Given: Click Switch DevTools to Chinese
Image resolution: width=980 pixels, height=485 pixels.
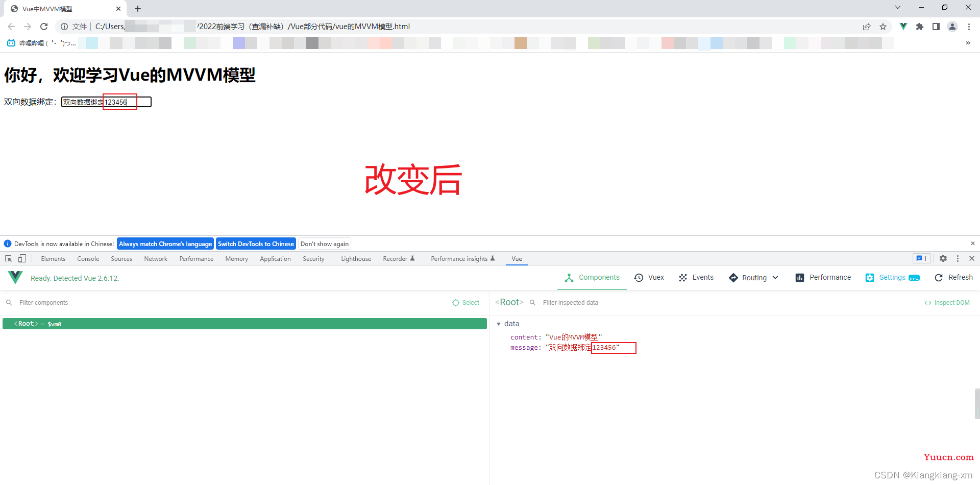Looking at the screenshot, I should click(256, 244).
